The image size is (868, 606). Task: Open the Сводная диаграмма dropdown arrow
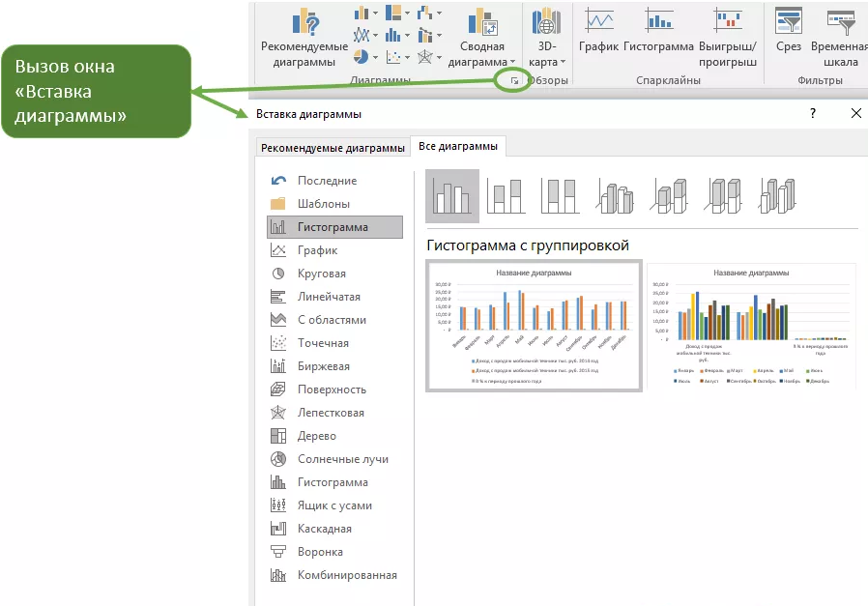(512, 62)
